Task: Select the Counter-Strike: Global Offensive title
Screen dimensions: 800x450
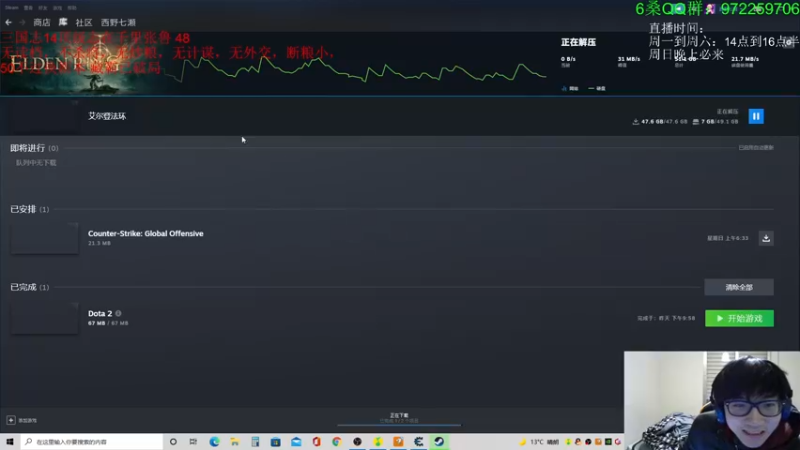Action: pyautogui.click(x=145, y=234)
